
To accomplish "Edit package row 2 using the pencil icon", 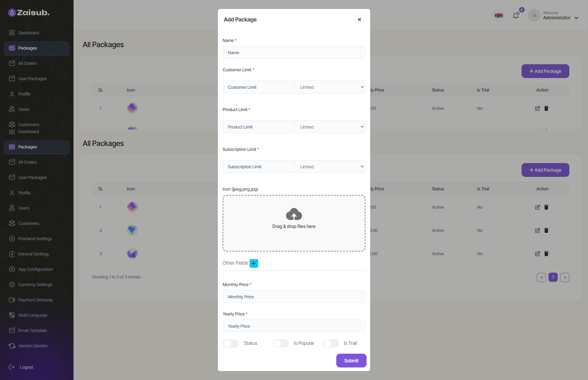I will 537,230.
